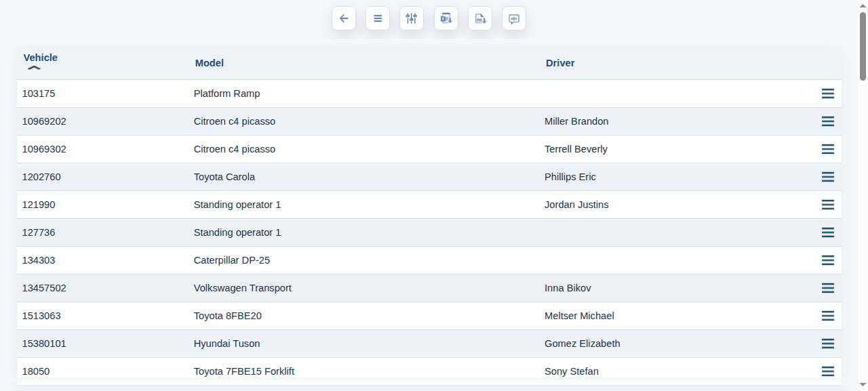
Task: Click the Platform Ramp model cell
Action: tap(227, 94)
